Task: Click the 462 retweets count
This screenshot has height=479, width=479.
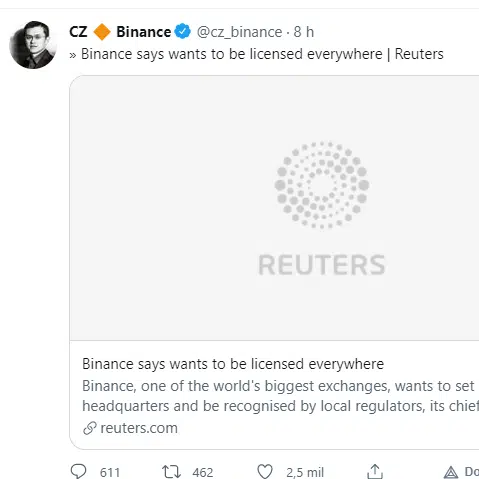Action: click(x=203, y=472)
